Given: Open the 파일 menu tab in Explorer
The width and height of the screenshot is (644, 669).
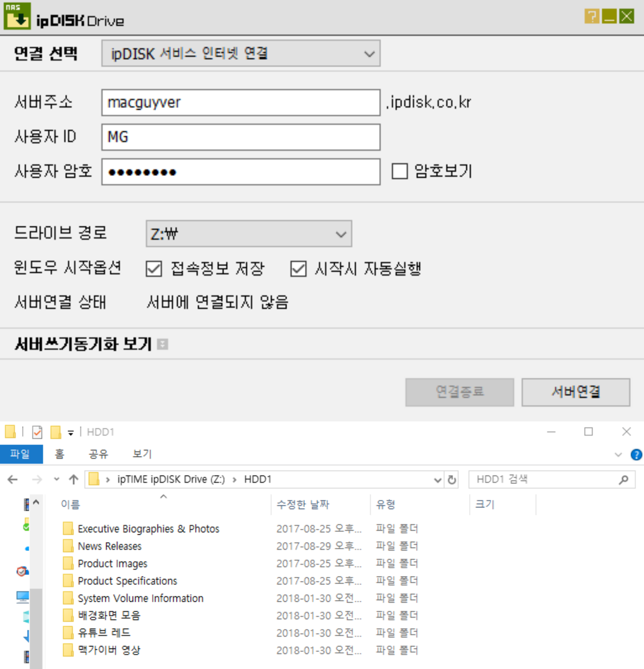Looking at the screenshot, I should click(x=21, y=454).
